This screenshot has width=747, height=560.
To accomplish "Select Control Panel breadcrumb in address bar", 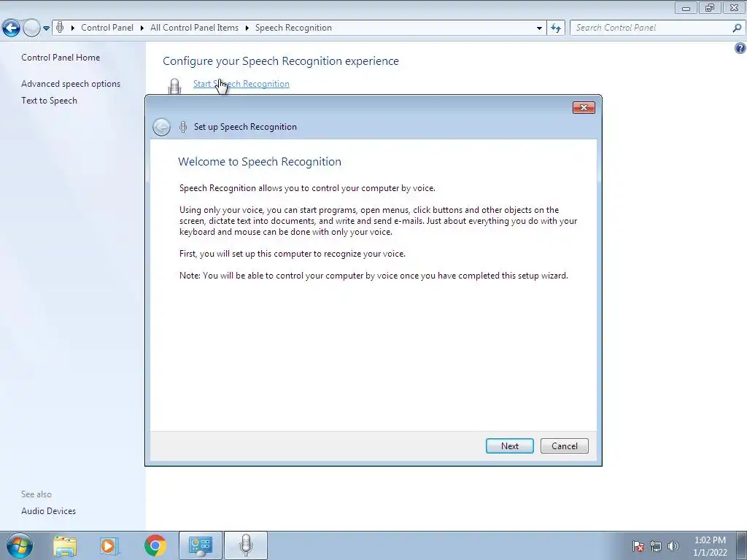I will [x=107, y=28].
